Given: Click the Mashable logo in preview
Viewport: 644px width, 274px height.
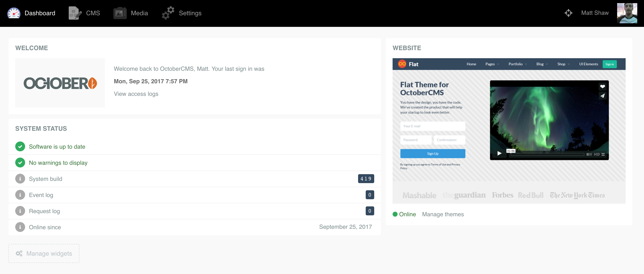Looking at the screenshot, I should tap(419, 195).
